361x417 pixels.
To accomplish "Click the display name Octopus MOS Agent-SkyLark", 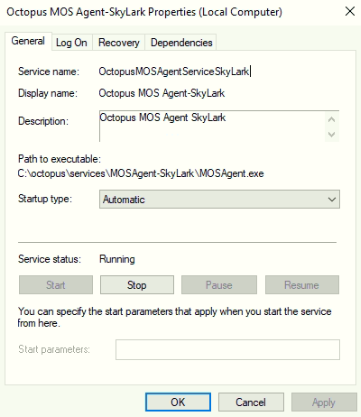I will [162, 93].
